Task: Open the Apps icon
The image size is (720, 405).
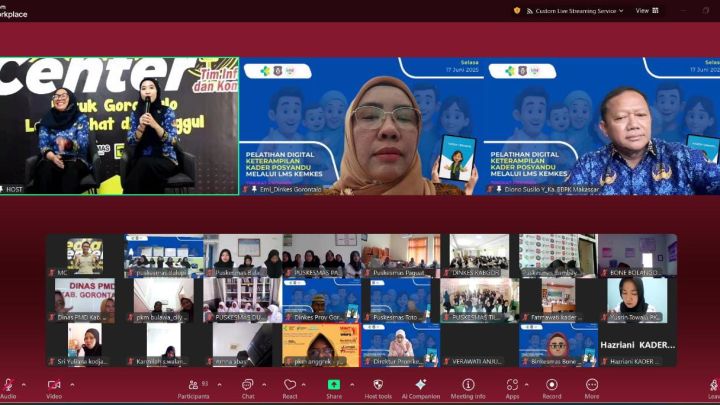Action: (512, 385)
